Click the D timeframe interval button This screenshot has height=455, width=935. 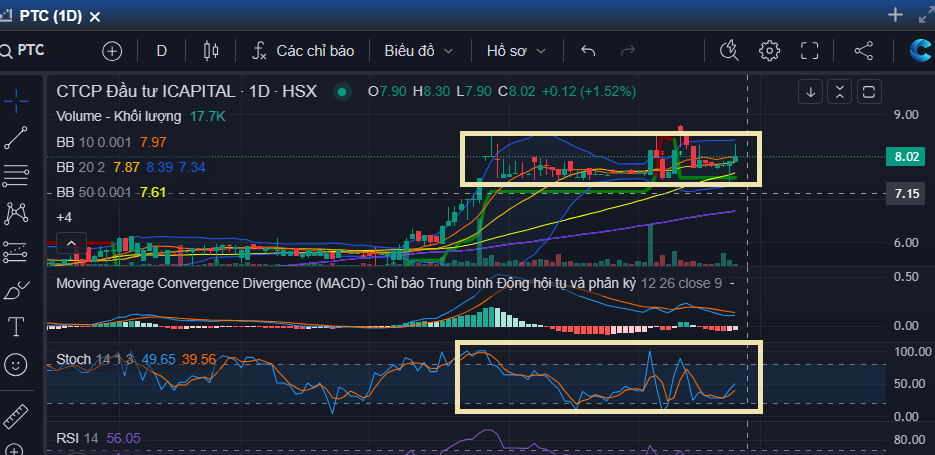point(161,51)
